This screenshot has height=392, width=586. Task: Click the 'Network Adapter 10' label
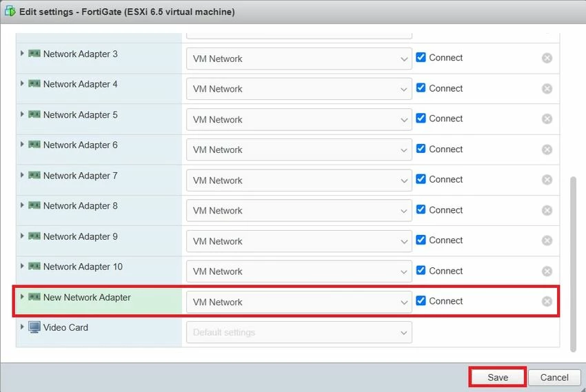tap(83, 267)
